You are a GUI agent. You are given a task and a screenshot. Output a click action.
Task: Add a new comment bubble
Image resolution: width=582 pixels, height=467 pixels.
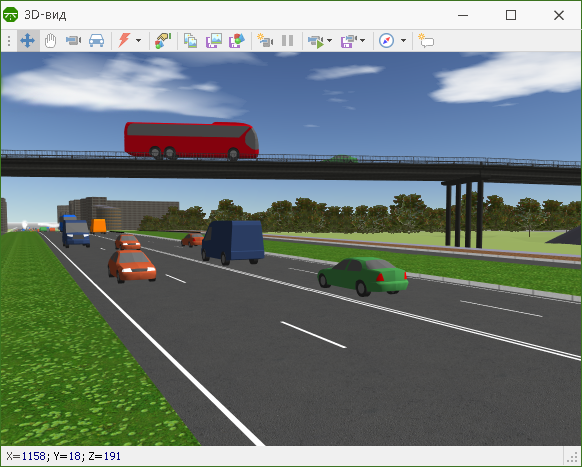click(x=426, y=40)
